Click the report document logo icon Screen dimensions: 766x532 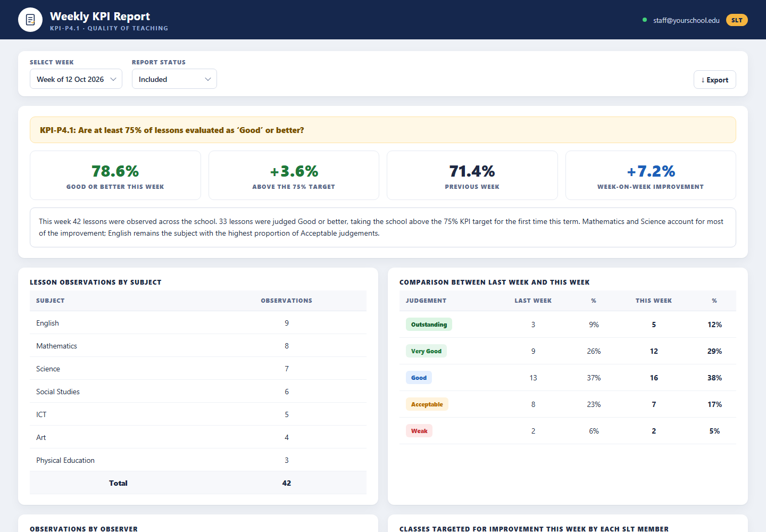tap(30, 20)
